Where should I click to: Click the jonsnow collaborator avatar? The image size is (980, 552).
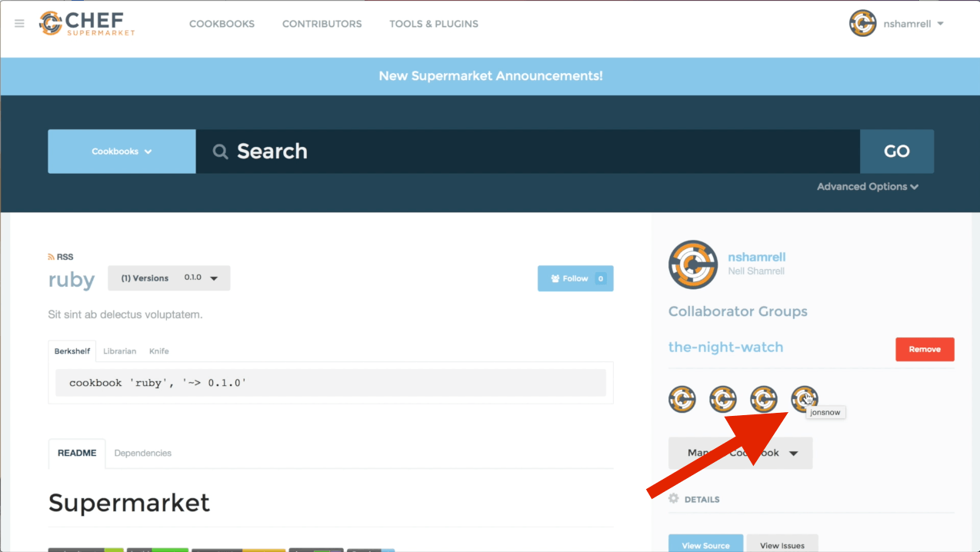click(804, 398)
